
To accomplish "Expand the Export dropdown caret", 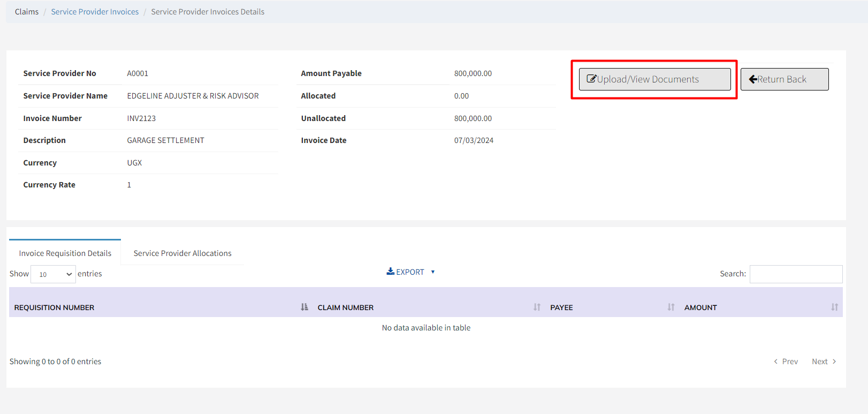I will 433,272.
